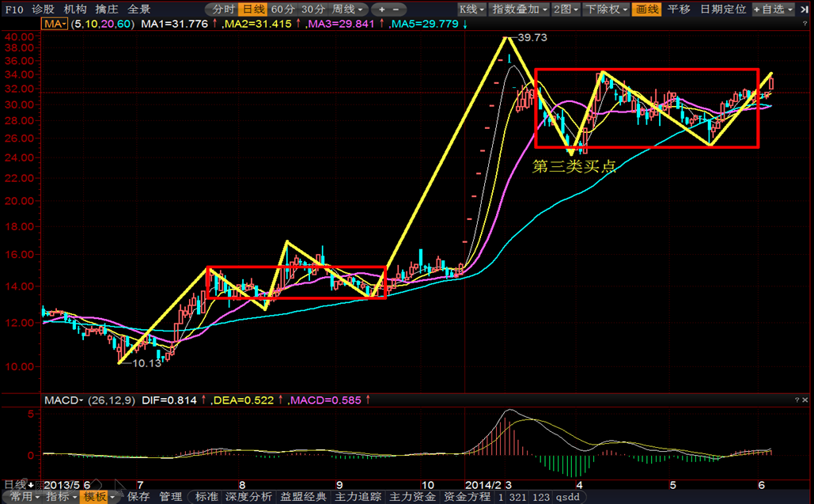Select the 深度分析 template tab
This screenshot has height=504, width=814.
point(248,497)
